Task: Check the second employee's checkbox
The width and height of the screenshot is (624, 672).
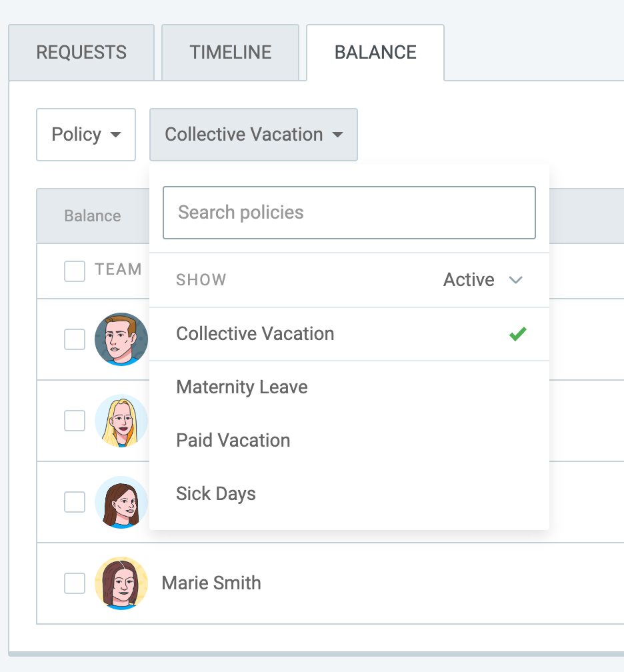Action: click(74, 421)
